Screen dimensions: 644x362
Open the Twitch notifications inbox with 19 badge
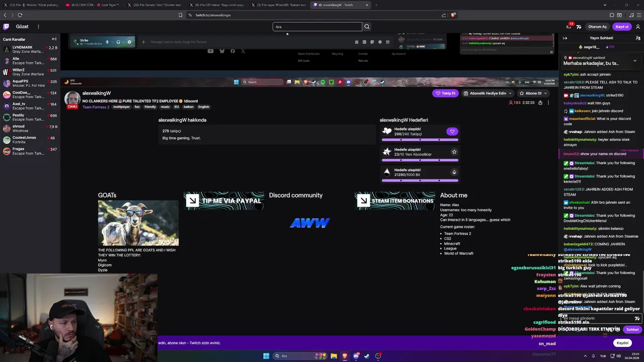point(569,27)
